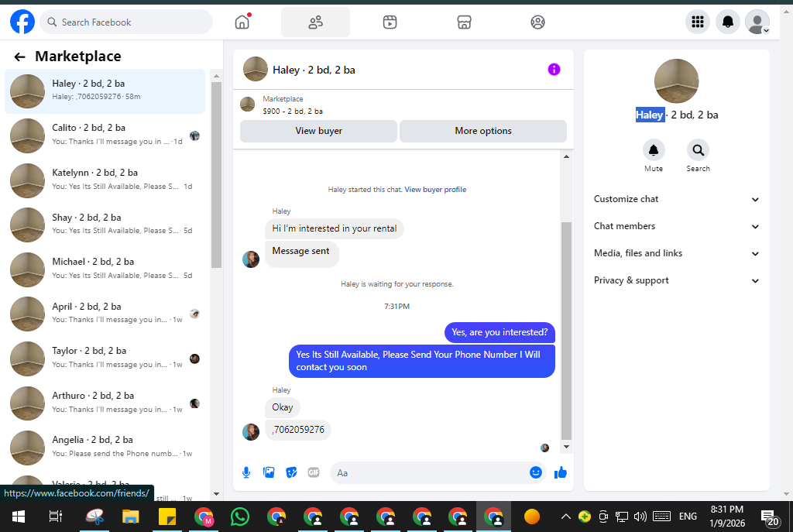Viewport: 793px width, 532px height.
Task: Open the notifications bell in the header
Action: [x=728, y=22]
